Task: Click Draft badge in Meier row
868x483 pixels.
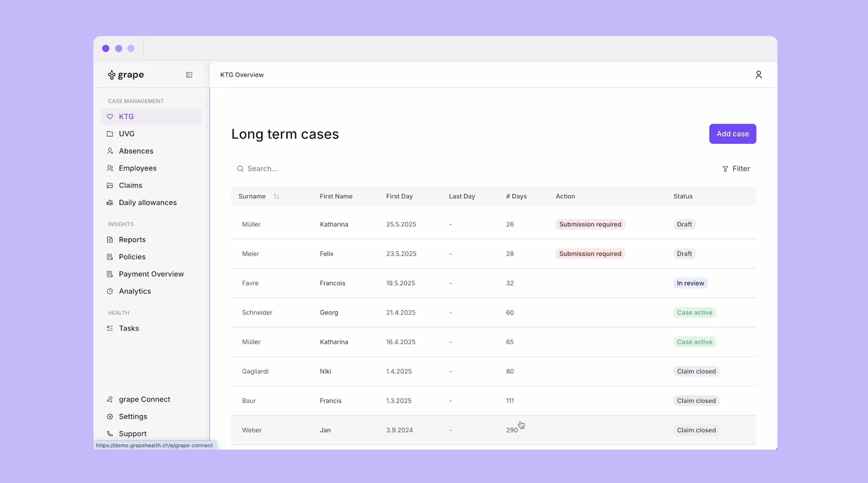Action: [x=684, y=254]
